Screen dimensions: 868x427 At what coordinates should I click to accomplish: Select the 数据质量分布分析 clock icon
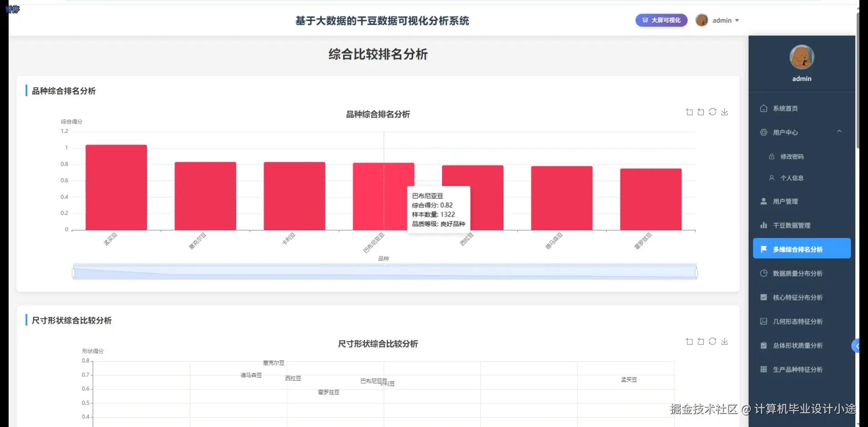coord(763,273)
